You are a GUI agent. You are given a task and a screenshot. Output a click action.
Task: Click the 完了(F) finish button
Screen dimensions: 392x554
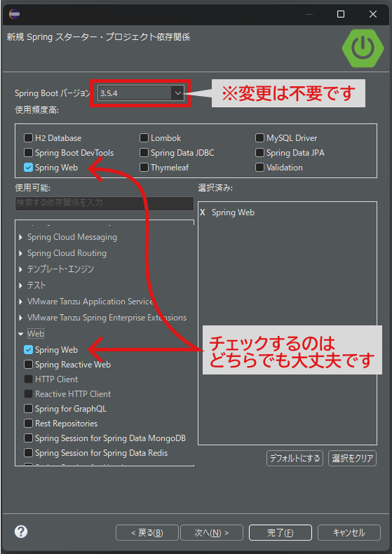click(x=281, y=533)
